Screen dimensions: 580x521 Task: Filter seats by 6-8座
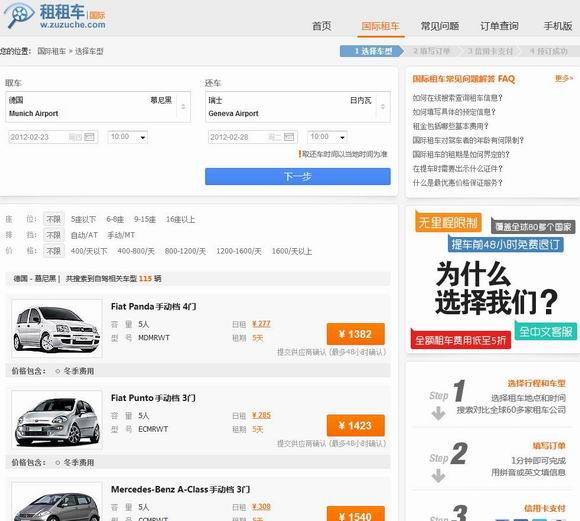point(115,219)
